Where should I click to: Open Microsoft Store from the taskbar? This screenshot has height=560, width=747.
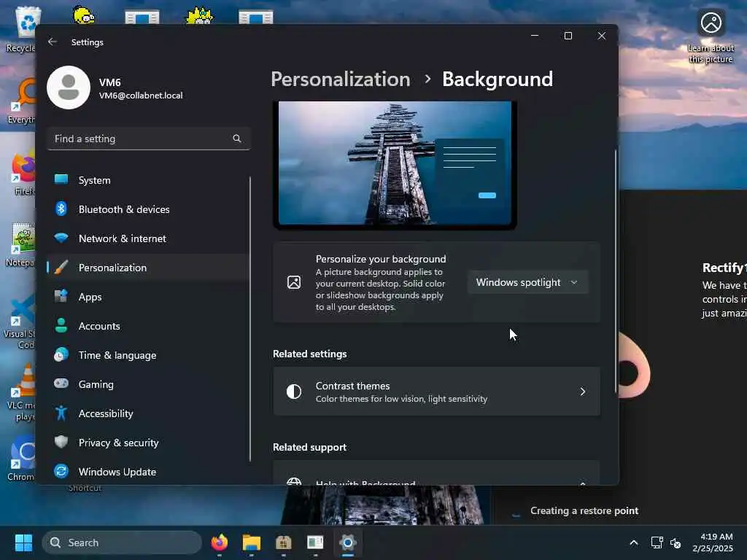pos(284,542)
